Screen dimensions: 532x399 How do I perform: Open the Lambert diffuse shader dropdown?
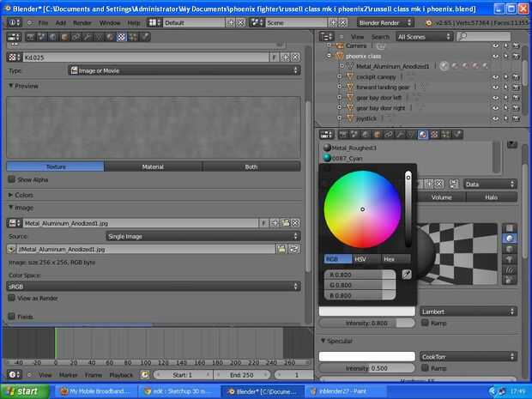(469, 311)
